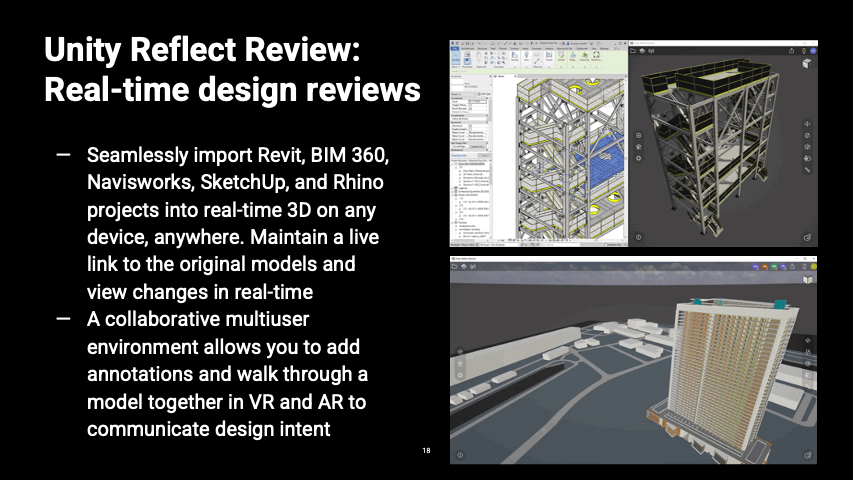The height and width of the screenshot is (480, 853).
Task: Click the info icon in the lower Reflect viewport
Action: pos(460,455)
